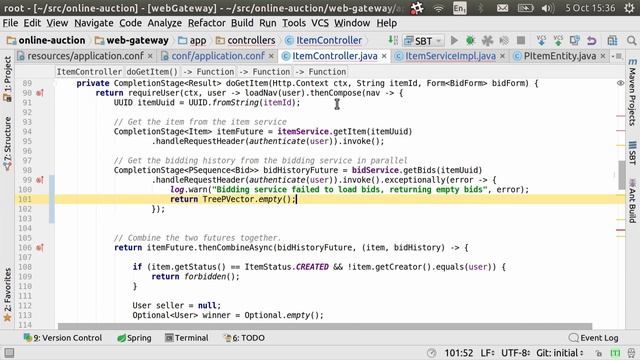
Task: Click the Stop process square icon
Action: (521, 40)
